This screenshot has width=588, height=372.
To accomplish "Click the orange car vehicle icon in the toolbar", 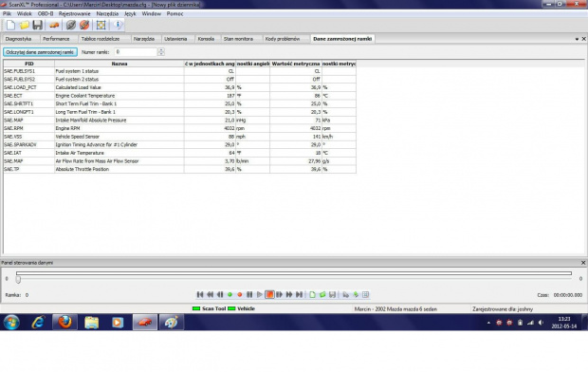I will (x=54, y=26).
